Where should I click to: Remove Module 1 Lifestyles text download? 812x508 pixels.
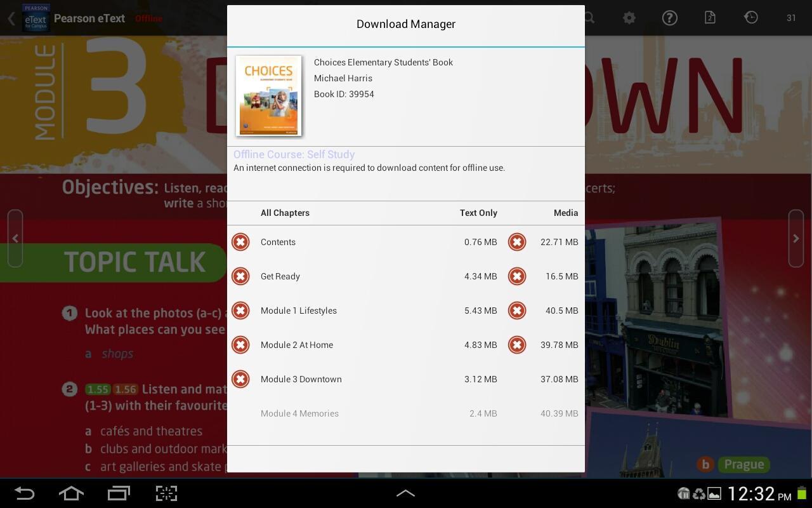click(240, 311)
